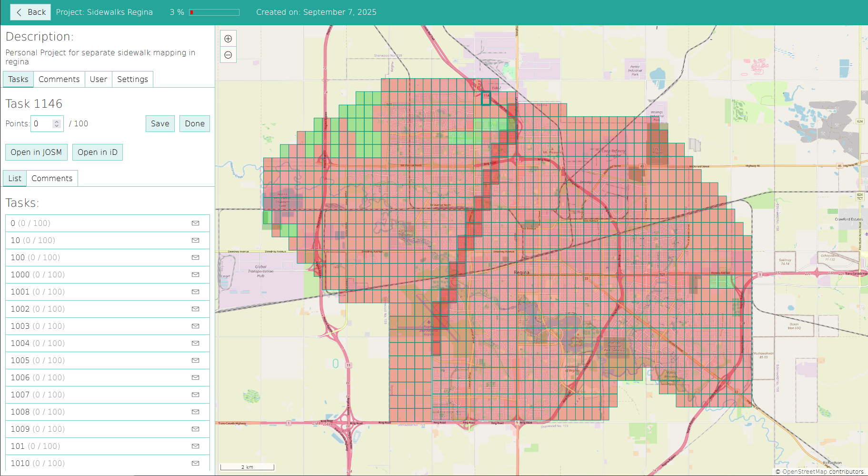Click the envelope icon beside task 100
Screen dimensions: 868x476
[195, 257]
